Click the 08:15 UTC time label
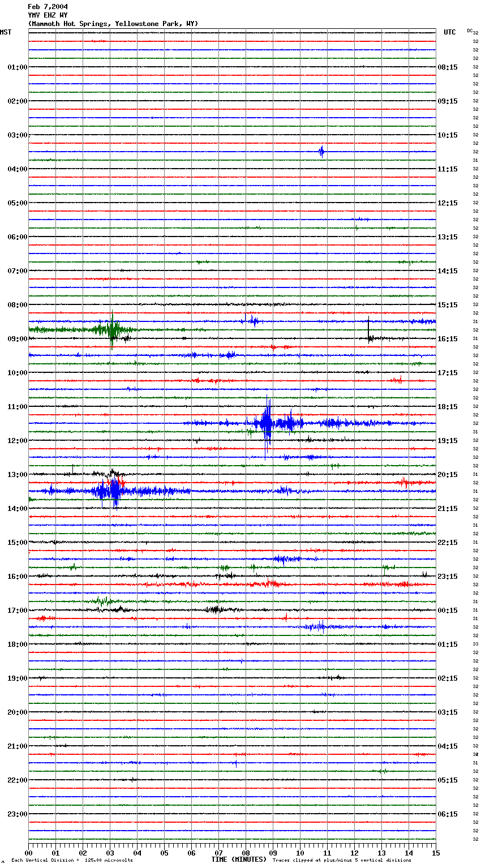Viewport: 481px width, 868px height. click(448, 67)
